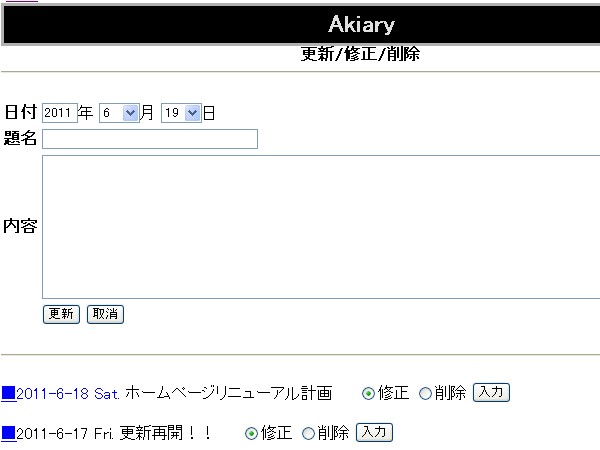600x450 pixels.
Task: Click the 取消 cancel button
Action: 105,314
